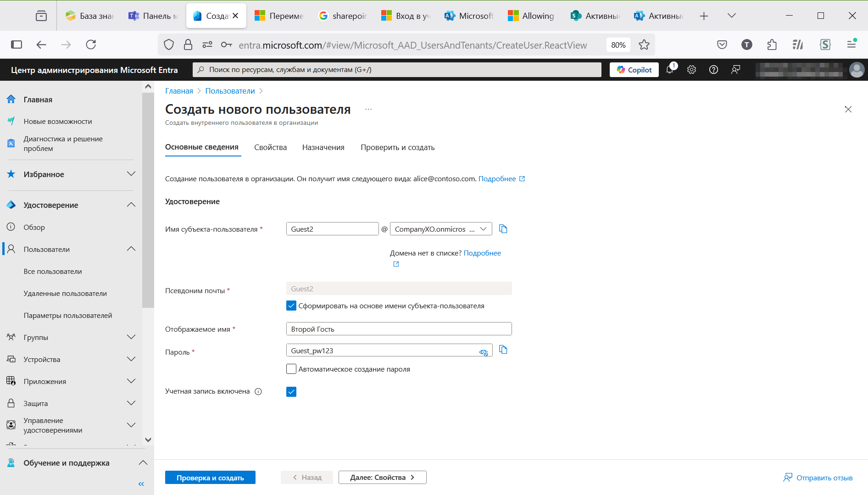Click the user principal name field
Viewport: 868px width, 495px height.
click(x=332, y=229)
